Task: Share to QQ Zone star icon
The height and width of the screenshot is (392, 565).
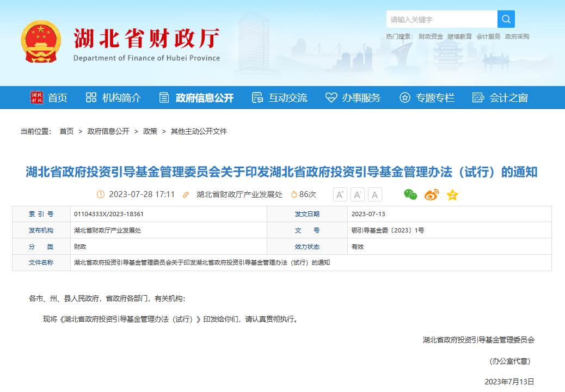Action: [x=452, y=194]
